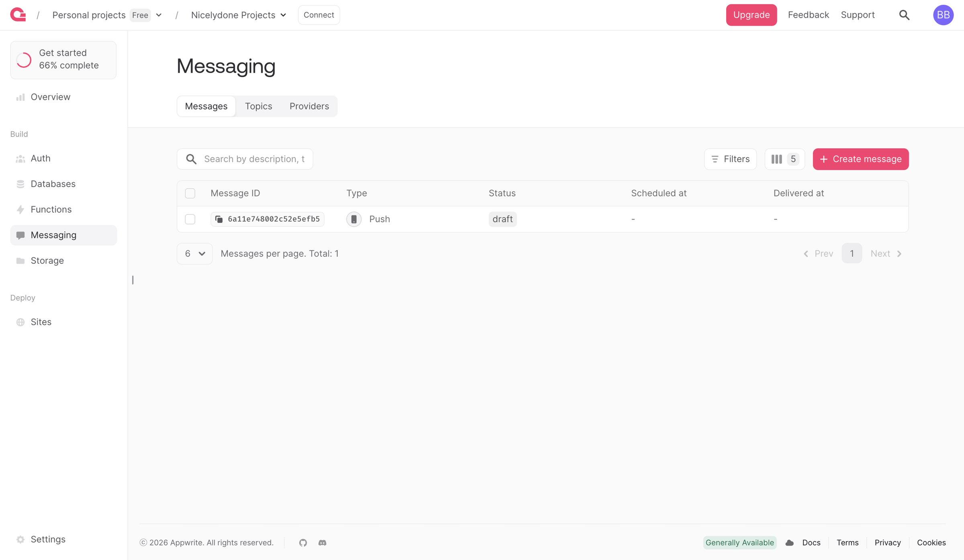Open Get started progress card

(x=63, y=59)
